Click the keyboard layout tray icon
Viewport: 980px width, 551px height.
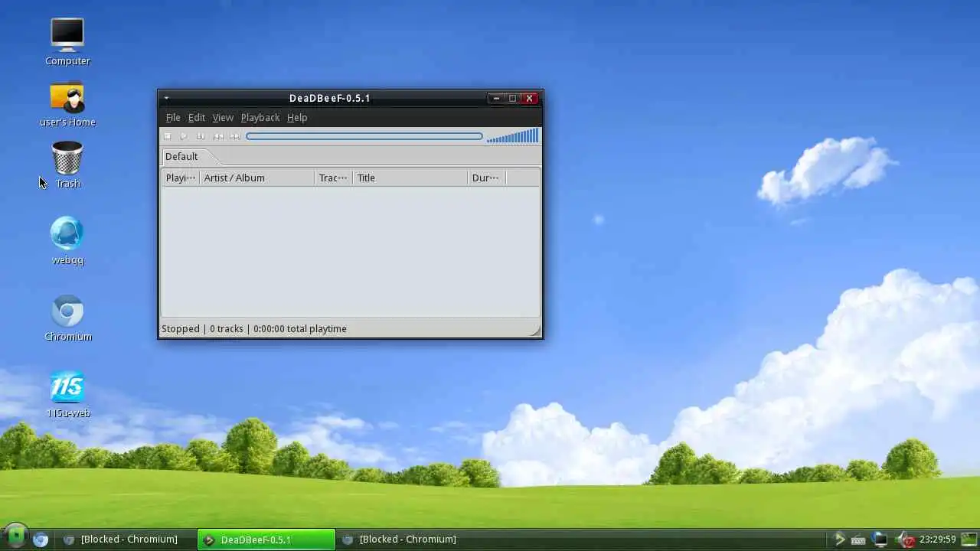coord(859,540)
